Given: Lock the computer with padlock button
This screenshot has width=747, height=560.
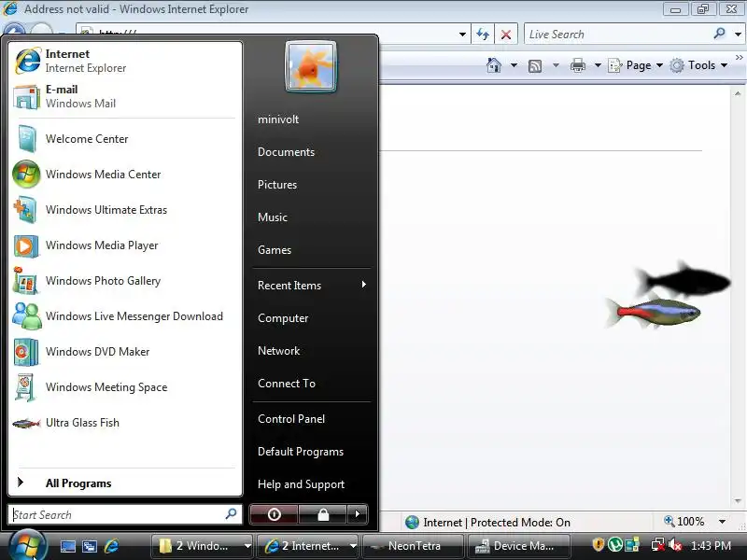Looking at the screenshot, I should tap(323, 514).
